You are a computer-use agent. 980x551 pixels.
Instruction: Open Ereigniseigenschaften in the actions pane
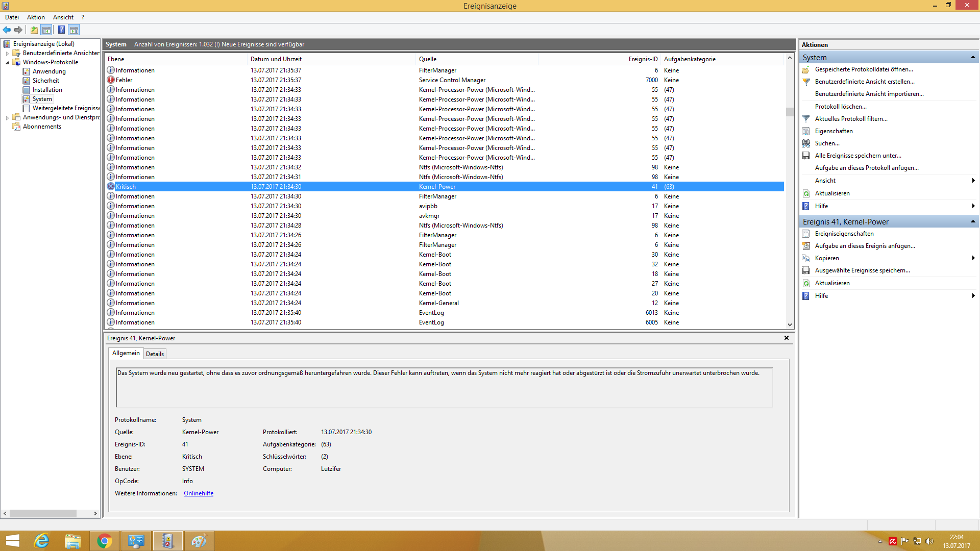coord(844,234)
